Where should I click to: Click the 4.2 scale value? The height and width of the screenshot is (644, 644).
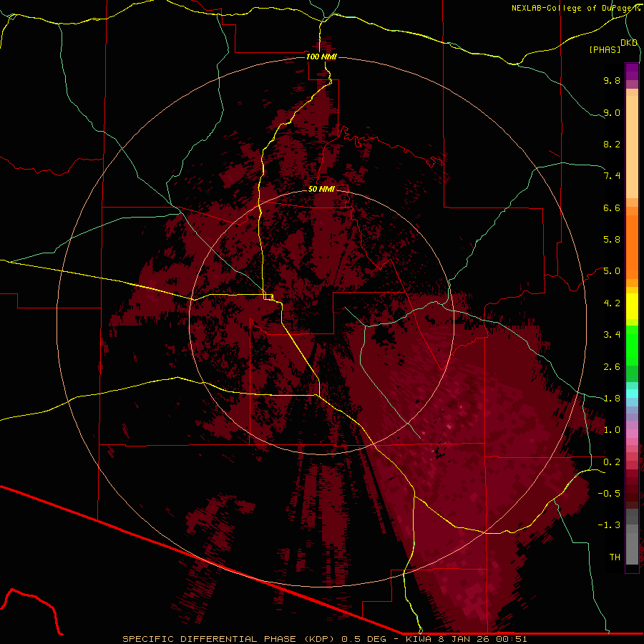point(612,303)
